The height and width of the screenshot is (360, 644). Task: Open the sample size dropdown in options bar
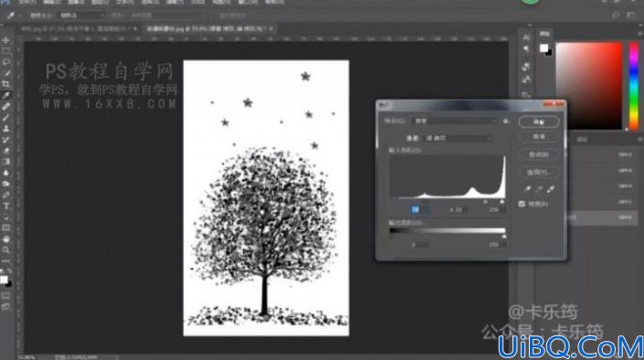pyautogui.click(x=81, y=16)
